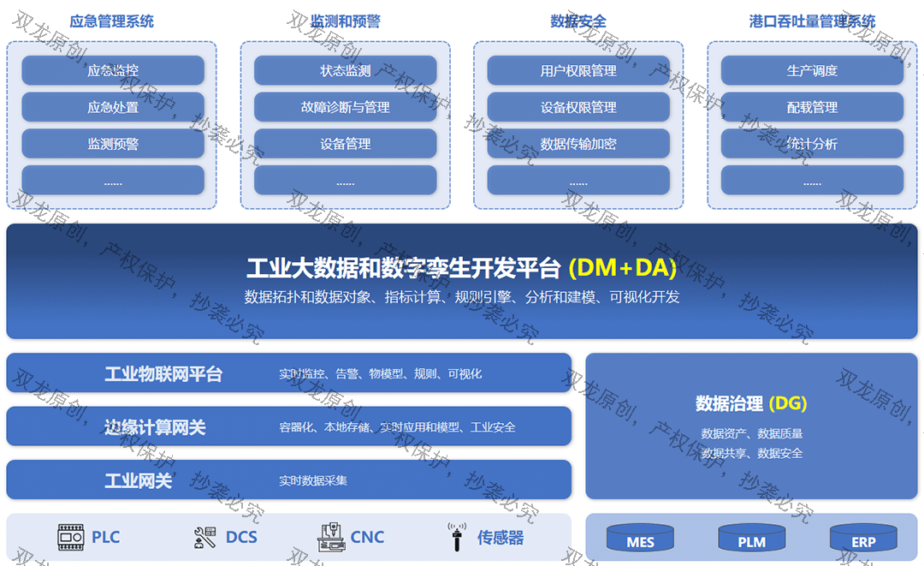The height and width of the screenshot is (566, 924).
Task: Click the CNC label
Action: pos(367,537)
